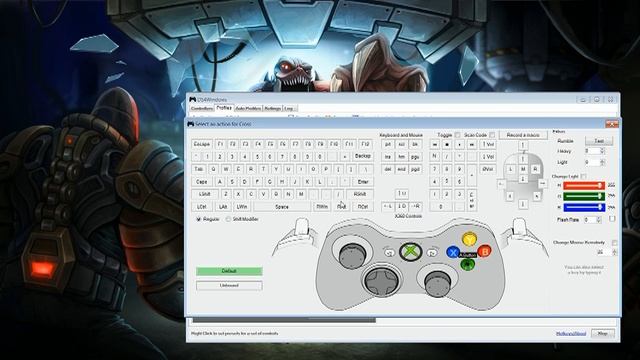The image size is (640, 360).
Task: Choose the mute volume media key
Action: coord(487,169)
